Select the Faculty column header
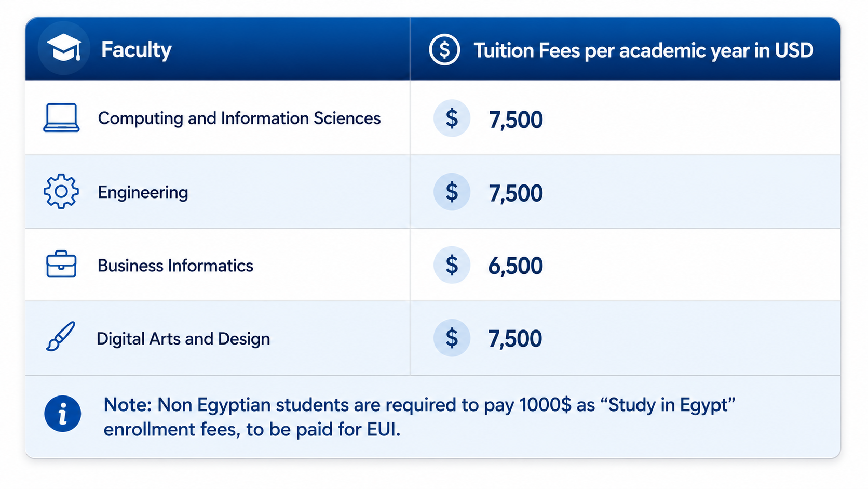The height and width of the screenshot is (489, 868). (x=136, y=50)
